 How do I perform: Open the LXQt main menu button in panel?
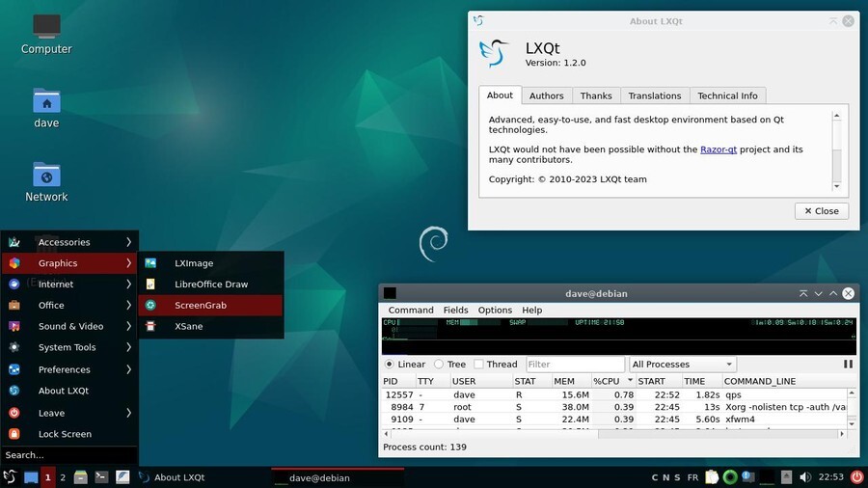click(x=10, y=477)
